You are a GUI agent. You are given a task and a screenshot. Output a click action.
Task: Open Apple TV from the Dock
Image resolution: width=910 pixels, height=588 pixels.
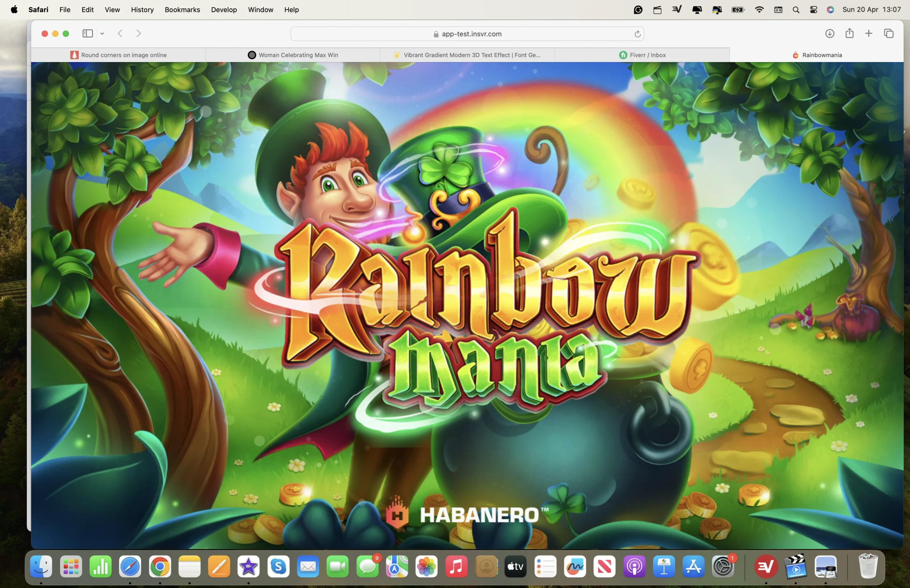coord(516,567)
